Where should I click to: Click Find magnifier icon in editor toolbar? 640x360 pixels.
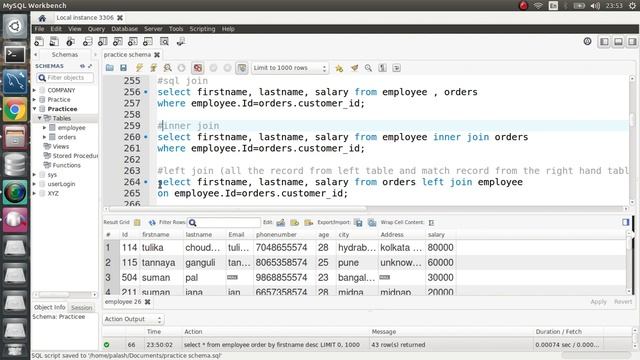point(368,68)
